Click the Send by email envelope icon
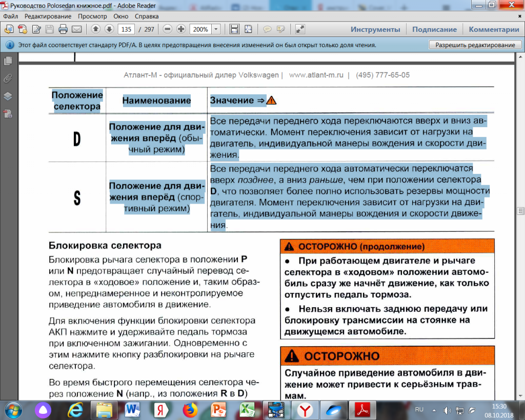This screenshot has height=420, width=525. pyautogui.click(x=77, y=29)
